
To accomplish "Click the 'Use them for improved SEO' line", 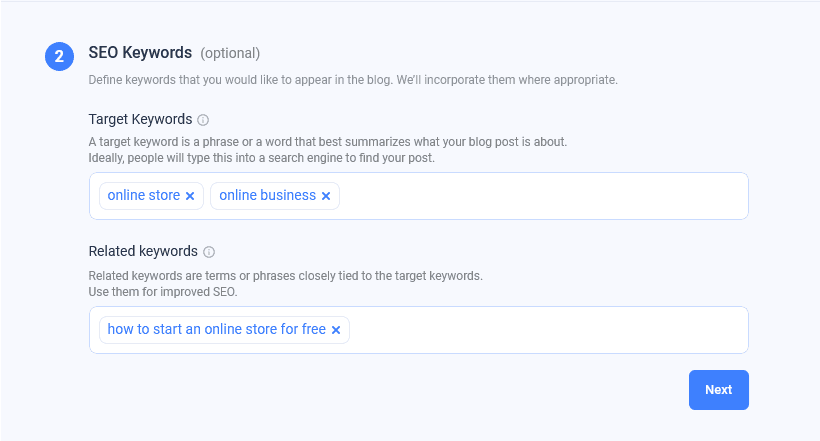I will point(163,292).
